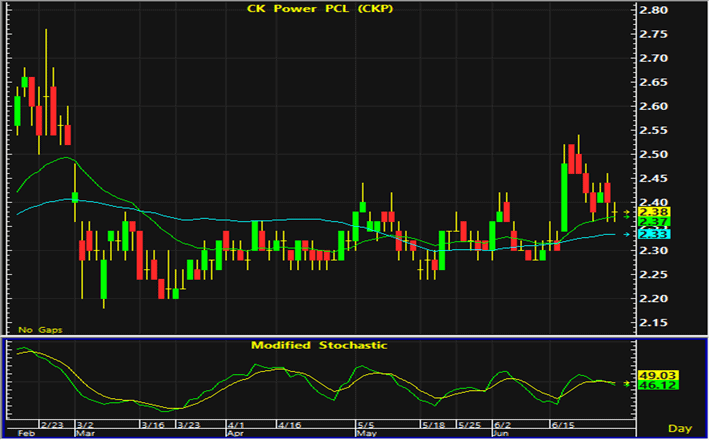Click the 4/1 date marker
Image resolution: width=710 pixels, height=440 pixels.
[x=236, y=425]
